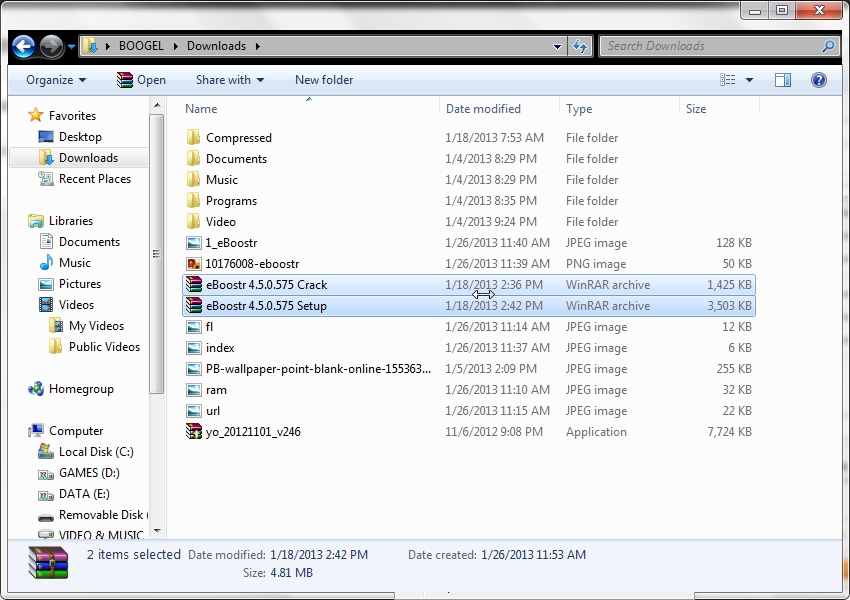850x600 pixels.
Task: Select the ram JPEG image icon
Action: click(194, 390)
